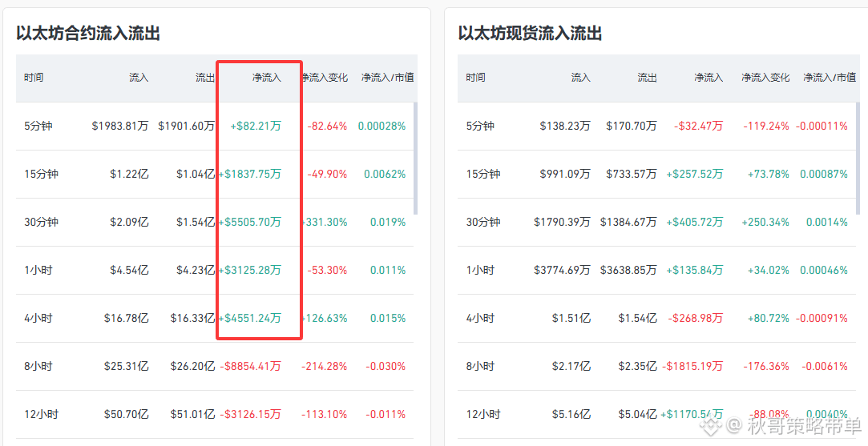Click the 流入 header in contract table
The height and width of the screenshot is (446, 868).
tap(139, 78)
